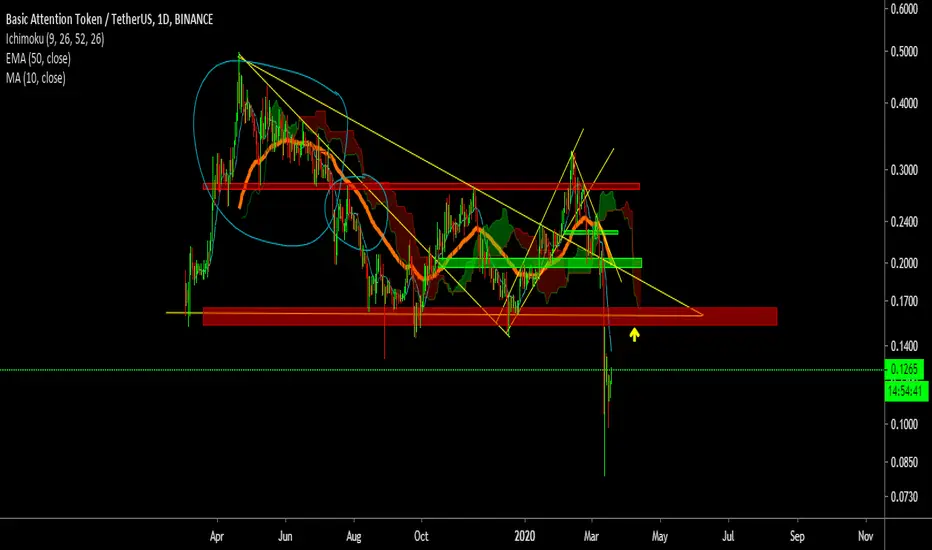The height and width of the screenshot is (550, 932).
Task: Select the EMA (50, close) indicator legend
Action: [38, 58]
